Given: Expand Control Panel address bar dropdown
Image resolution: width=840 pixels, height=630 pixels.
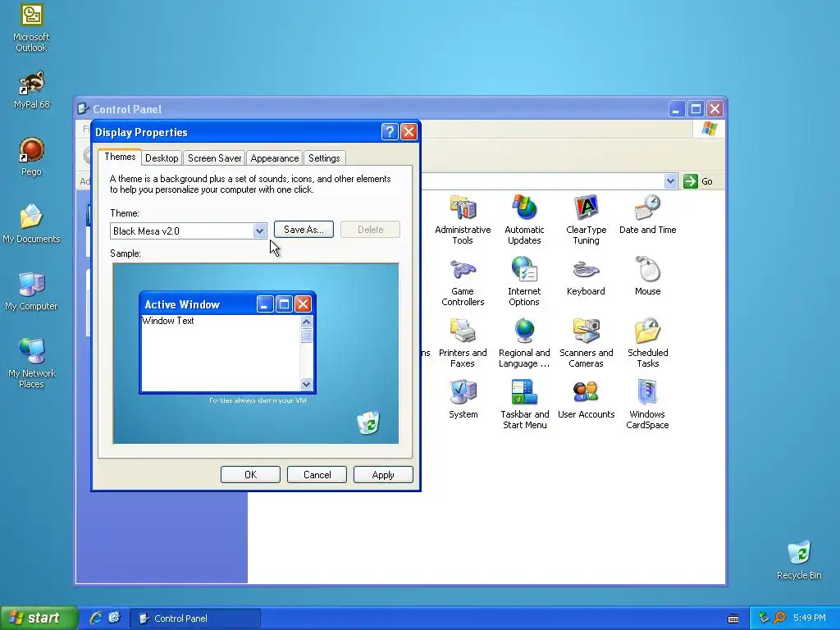Looking at the screenshot, I should (670, 181).
